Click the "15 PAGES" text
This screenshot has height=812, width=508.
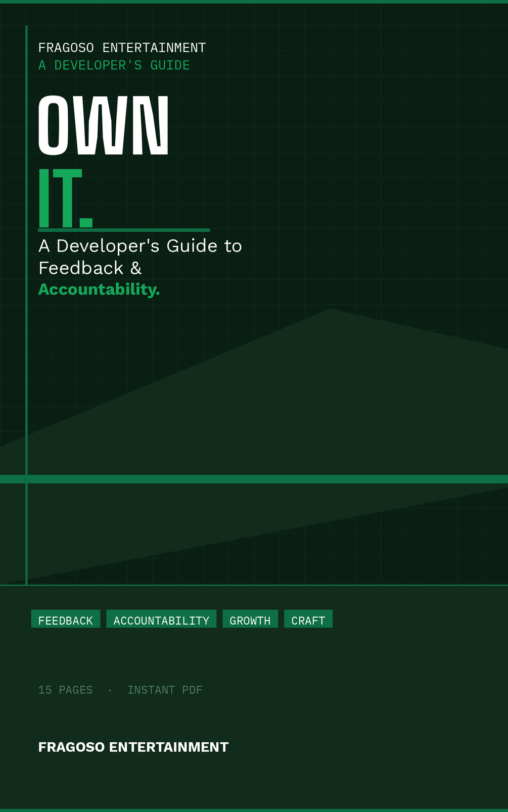[x=66, y=690]
